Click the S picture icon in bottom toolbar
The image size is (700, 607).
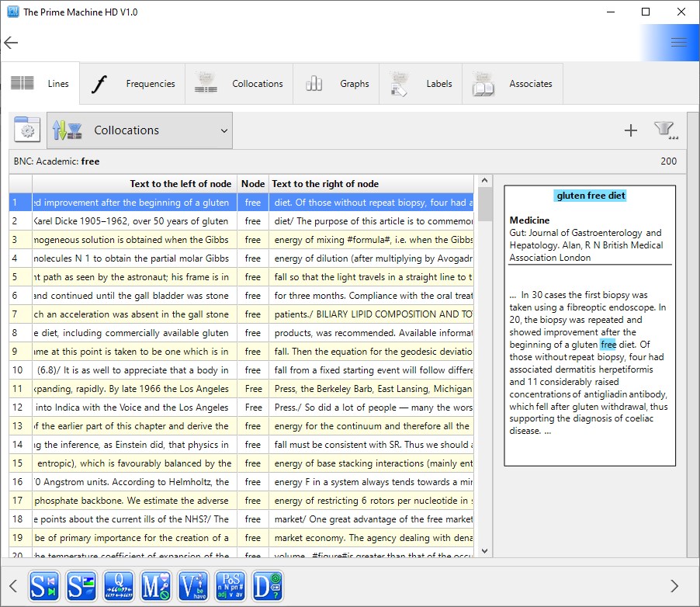[x=81, y=586]
